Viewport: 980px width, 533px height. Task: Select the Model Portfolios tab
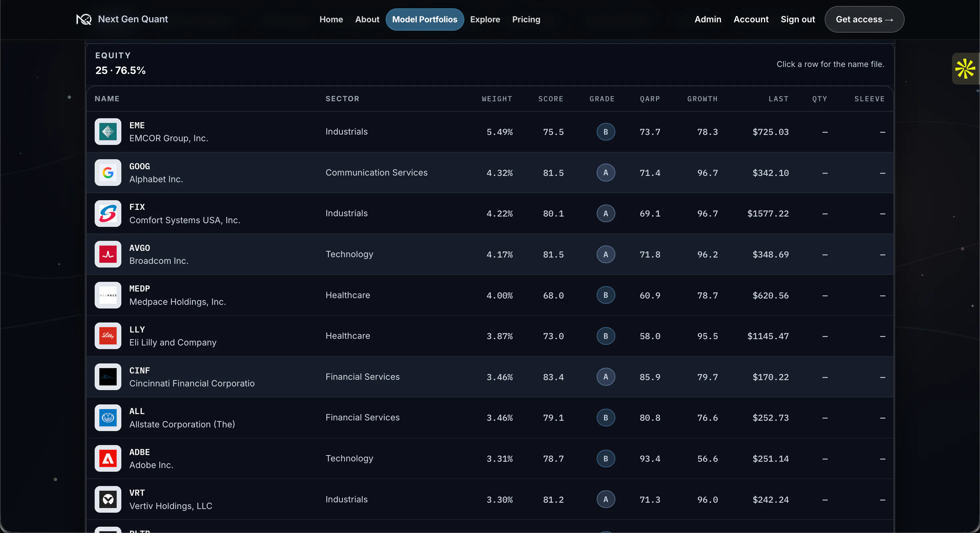pyautogui.click(x=425, y=19)
